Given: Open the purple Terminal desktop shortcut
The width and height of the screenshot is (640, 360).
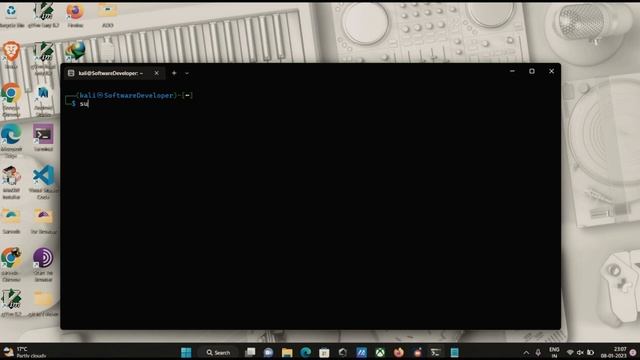Looking at the screenshot, I should point(43,138).
